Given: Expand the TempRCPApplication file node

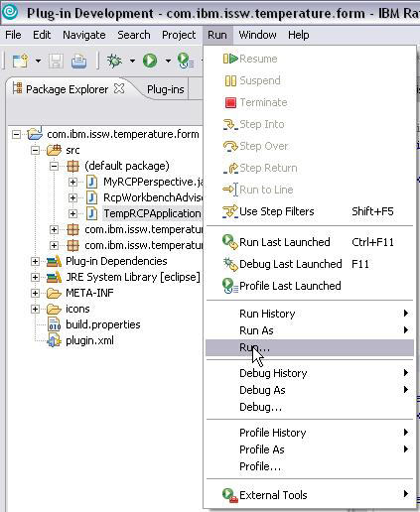Looking at the screenshot, I should click(72, 213).
